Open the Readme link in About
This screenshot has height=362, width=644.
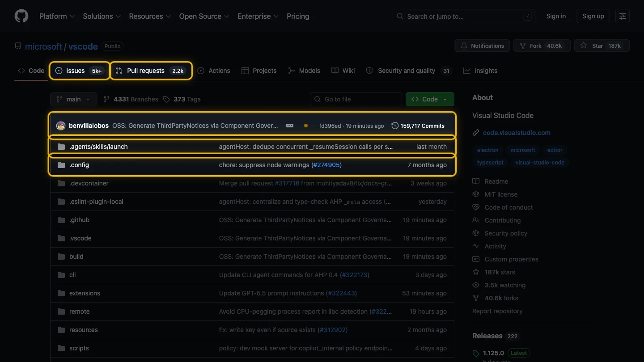coord(490,181)
